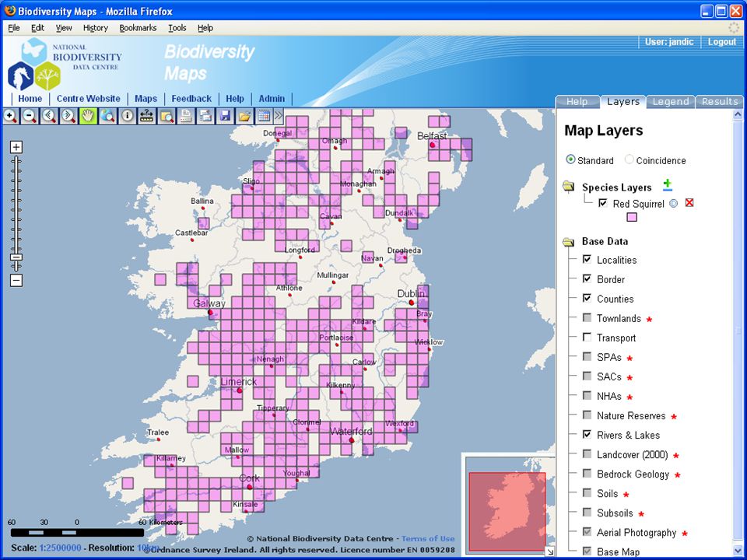Expand more toolbar tools chevron
The width and height of the screenshot is (747, 560).
coord(279,116)
